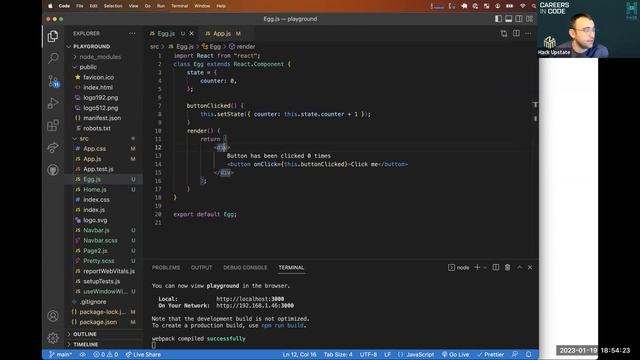Toggle Prettier in the status bar
Screen dimensions: 640x360
[491, 354]
